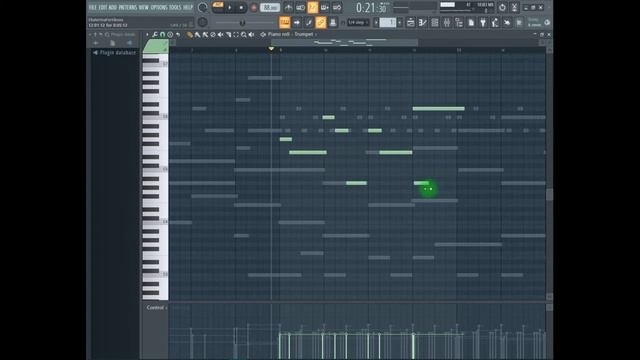Click the piano roll horizontal overview bar
This screenshot has width=640, height=360.
[x=344, y=42]
